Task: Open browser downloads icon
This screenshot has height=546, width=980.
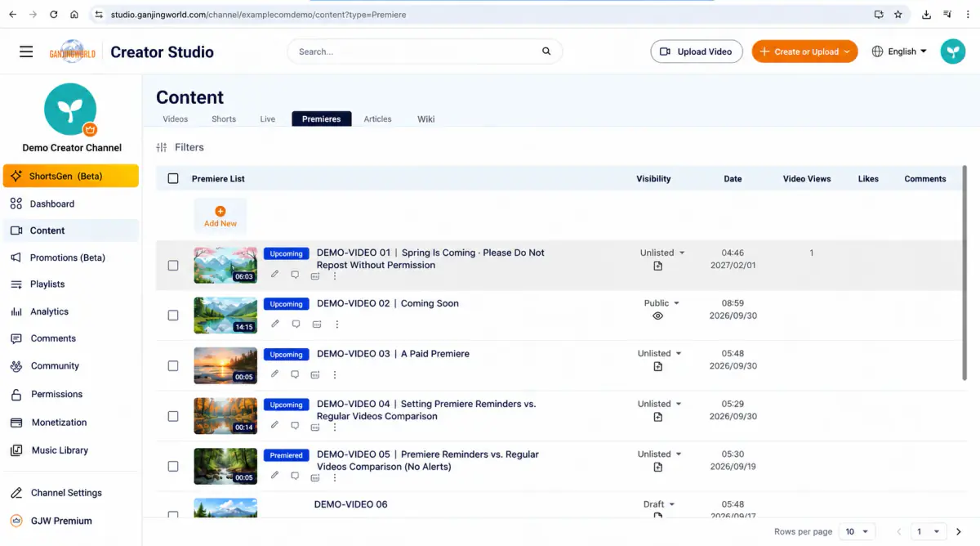Action: point(926,14)
